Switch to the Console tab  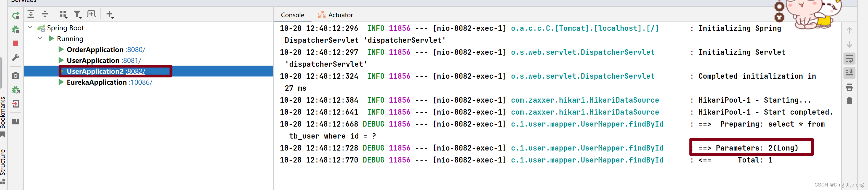[x=292, y=15]
